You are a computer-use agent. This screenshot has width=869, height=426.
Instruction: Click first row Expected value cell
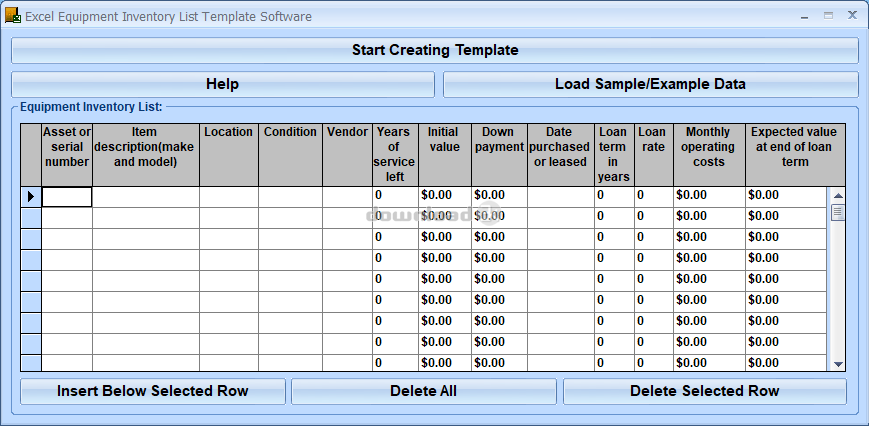pyautogui.click(x=786, y=197)
